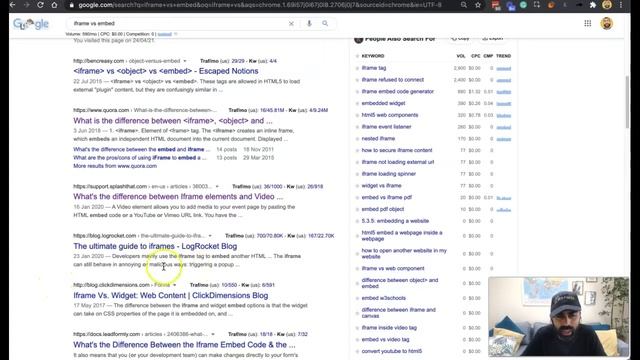Image resolution: width=640 pixels, height=360 pixels.
Task: Open the Chrome three-dot menu
Action: point(621,5)
